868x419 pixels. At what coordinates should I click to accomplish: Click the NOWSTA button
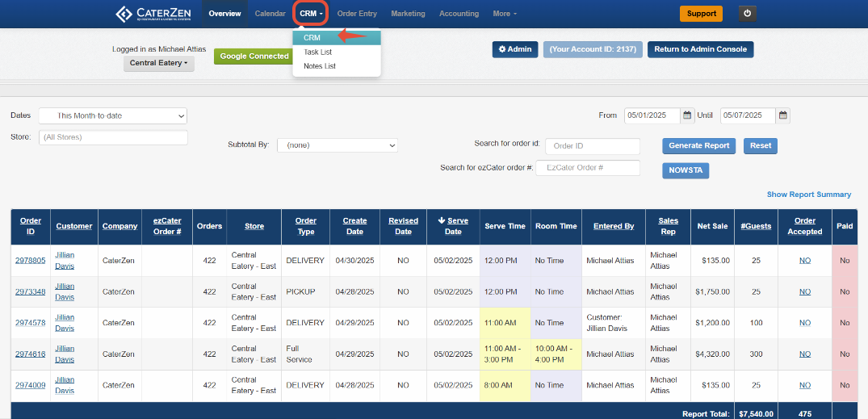tap(686, 170)
